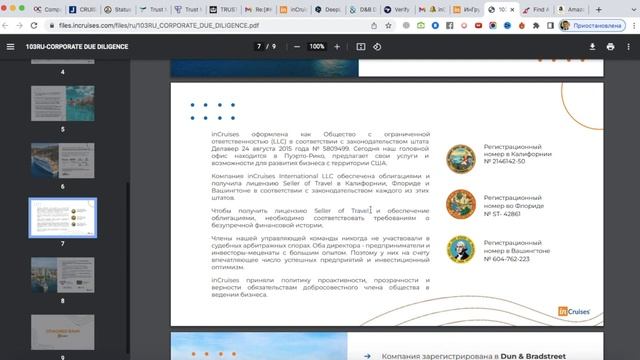Switch to the Status tab
The height and width of the screenshot is (360, 640).
click(118, 9)
